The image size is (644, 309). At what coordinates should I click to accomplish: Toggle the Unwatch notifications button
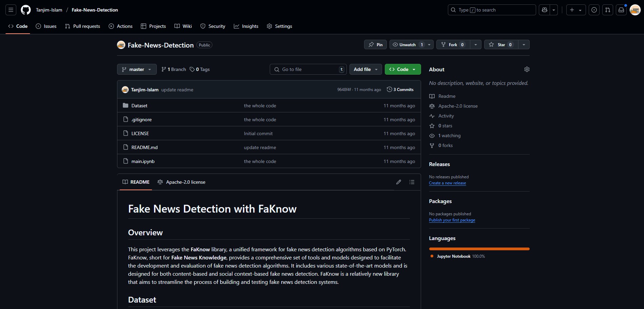[407, 45]
